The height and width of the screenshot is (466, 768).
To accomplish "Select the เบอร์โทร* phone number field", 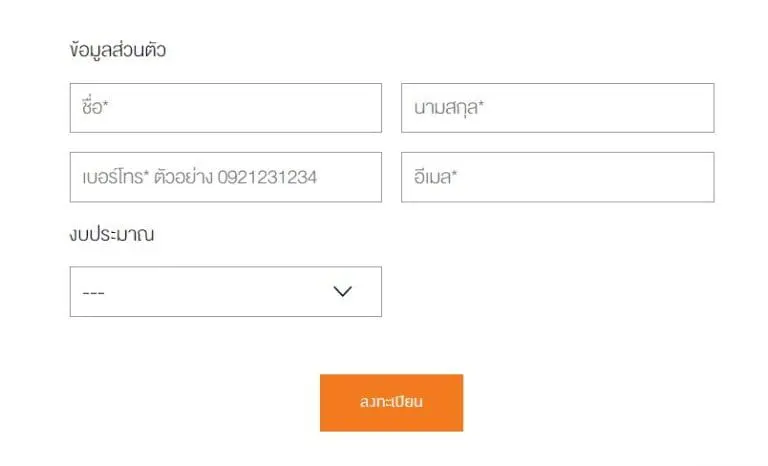I will click(x=226, y=177).
